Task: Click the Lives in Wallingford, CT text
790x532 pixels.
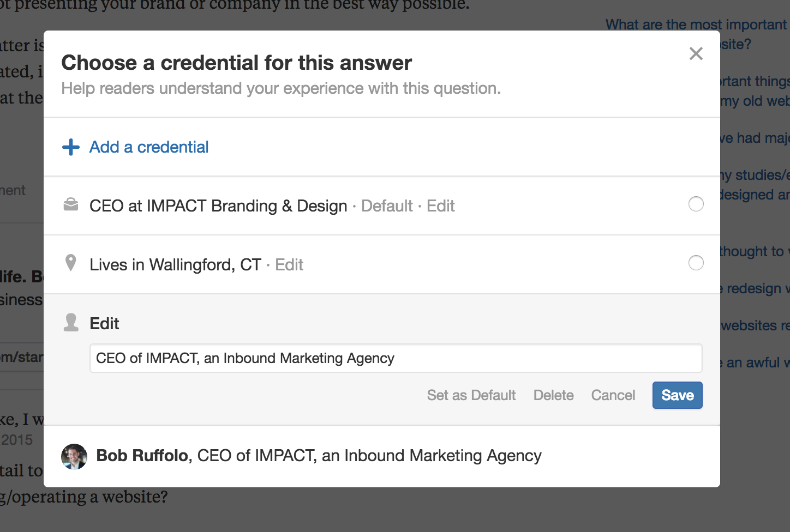Action: pos(176,265)
